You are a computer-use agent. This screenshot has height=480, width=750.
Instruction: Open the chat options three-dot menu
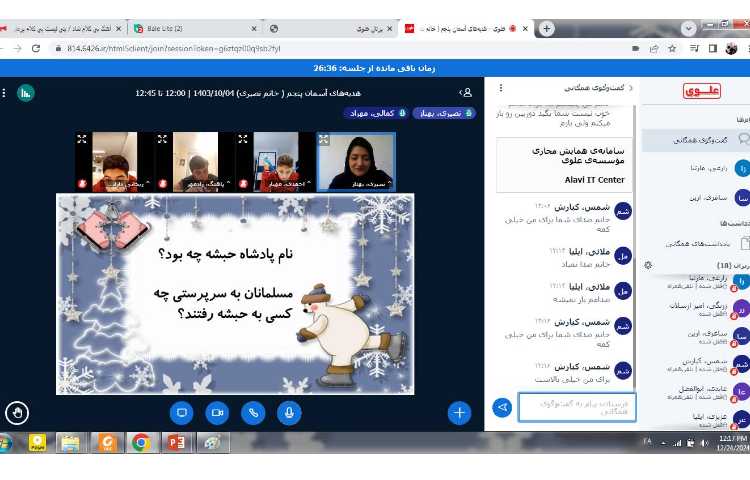click(499, 89)
